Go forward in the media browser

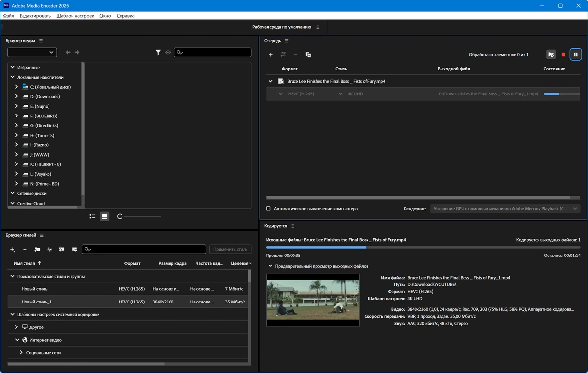tap(77, 52)
